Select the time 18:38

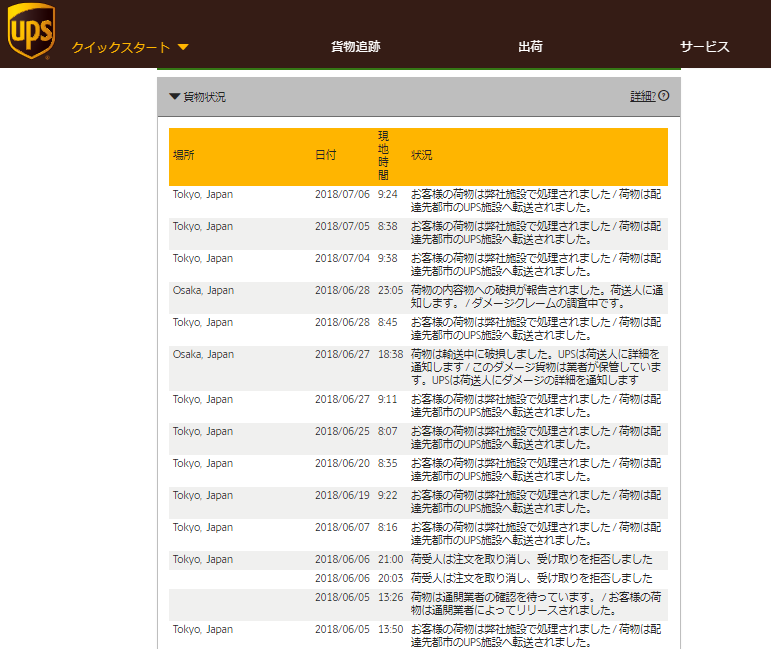point(390,354)
